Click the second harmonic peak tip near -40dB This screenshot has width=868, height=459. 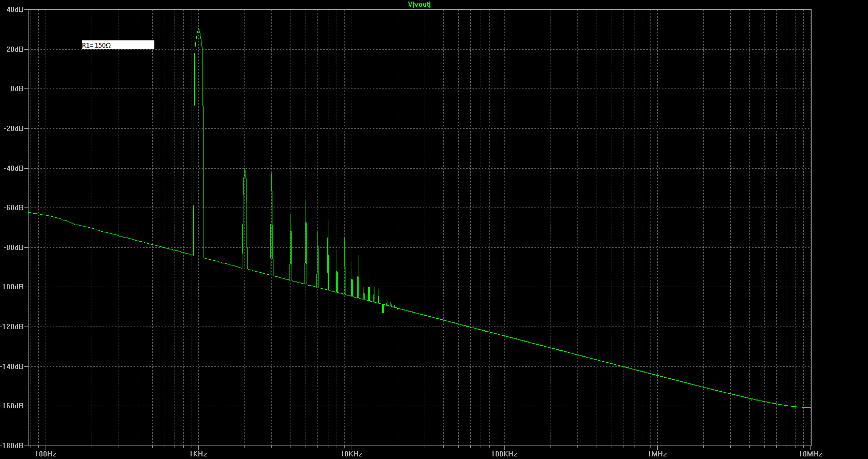coord(244,170)
